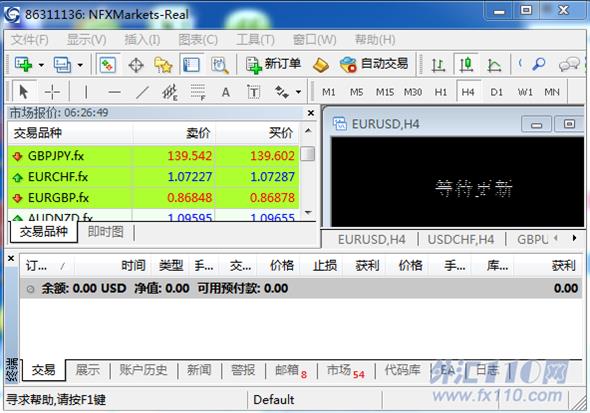Image resolution: width=590 pixels, height=413 pixels.
Task: Open the New Order (新订单) icon
Action: click(x=273, y=65)
